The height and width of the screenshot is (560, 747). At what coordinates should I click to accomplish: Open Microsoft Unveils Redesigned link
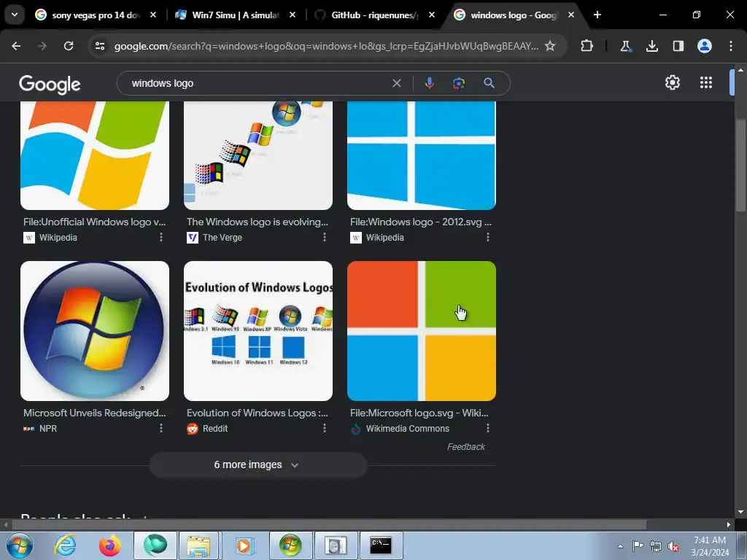click(94, 413)
